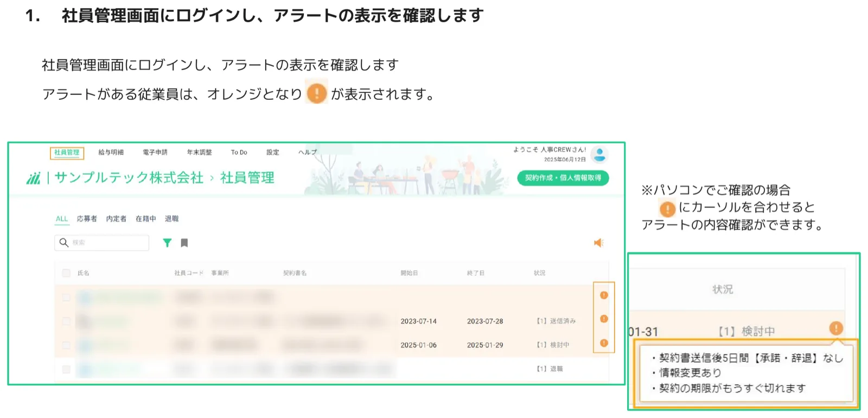868x418 pixels.
Task: Select the ALL filter tab
Action: point(62,219)
